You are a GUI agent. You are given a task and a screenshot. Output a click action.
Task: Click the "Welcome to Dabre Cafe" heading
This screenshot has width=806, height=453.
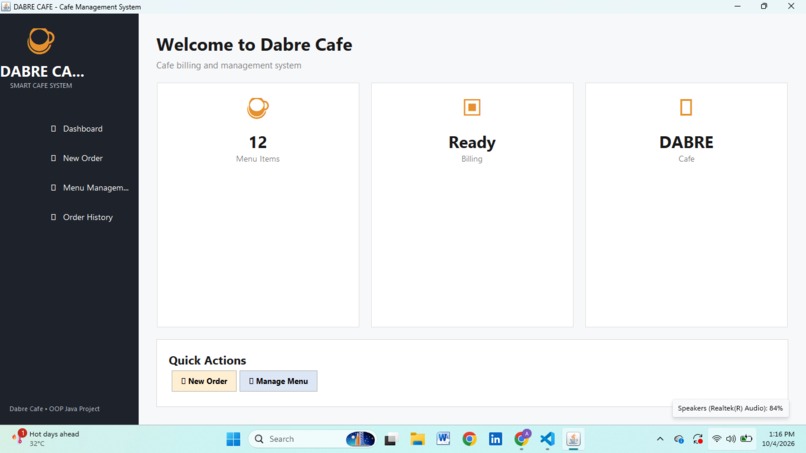coord(254,45)
